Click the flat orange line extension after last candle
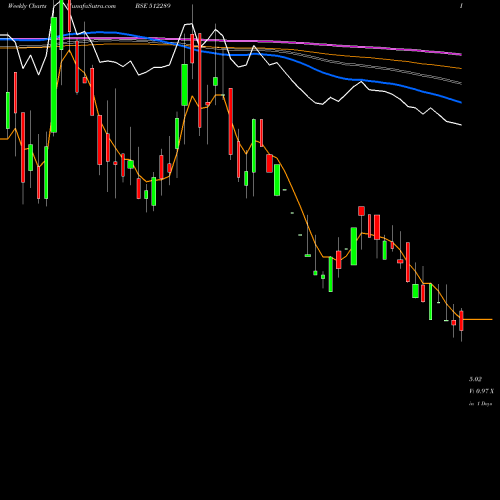Viewport: 500px width, 500px height. tap(478, 319)
